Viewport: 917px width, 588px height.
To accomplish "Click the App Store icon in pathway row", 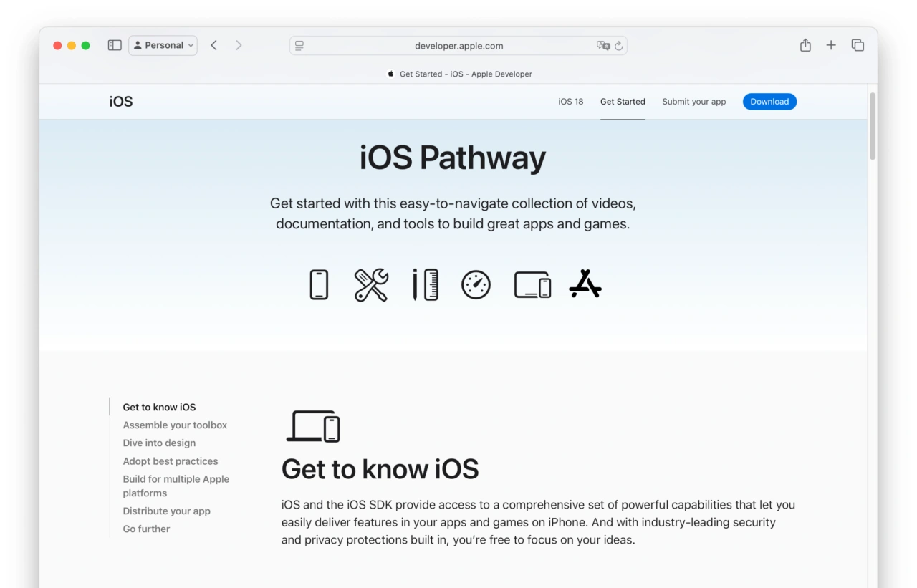I will click(585, 284).
